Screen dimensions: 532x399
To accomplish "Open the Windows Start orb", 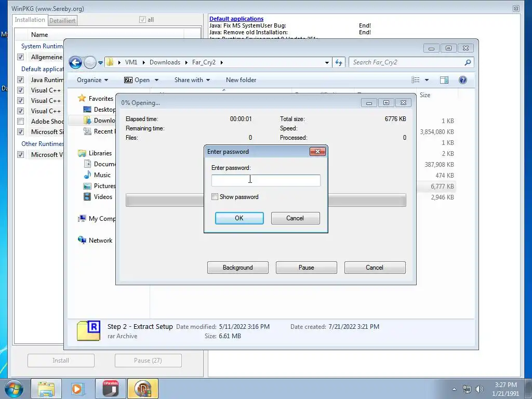I will click(x=14, y=389).
